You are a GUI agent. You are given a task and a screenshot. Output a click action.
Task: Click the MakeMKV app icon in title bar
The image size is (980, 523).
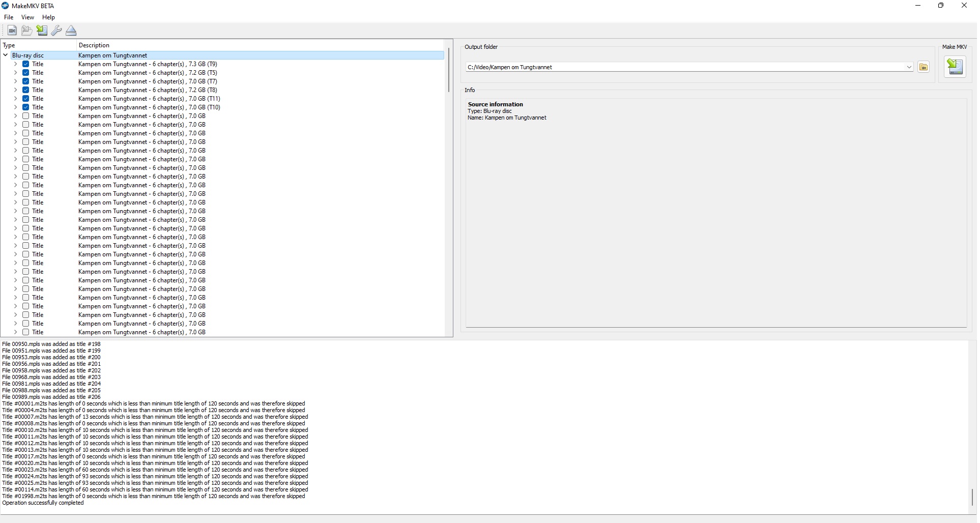pyautogui.click(x=5, y=6)
